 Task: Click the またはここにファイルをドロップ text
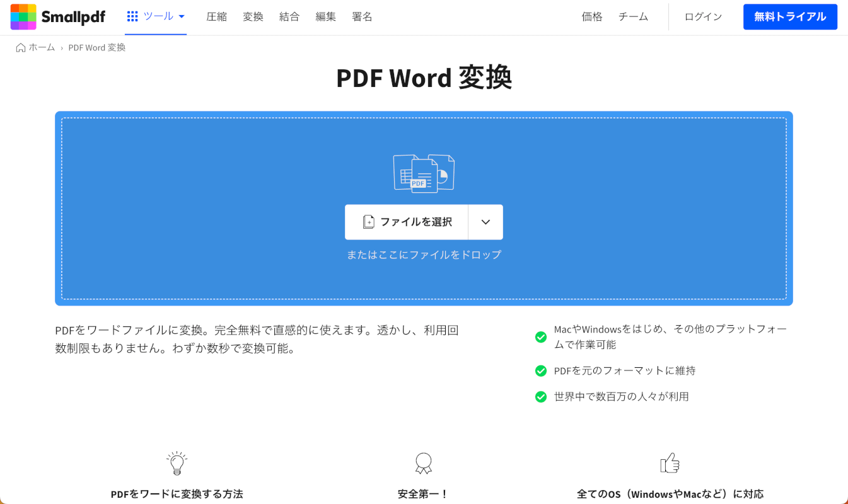424,255
